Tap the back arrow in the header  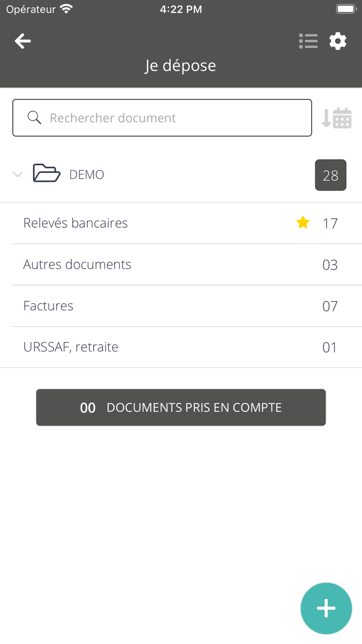[23, 41]
